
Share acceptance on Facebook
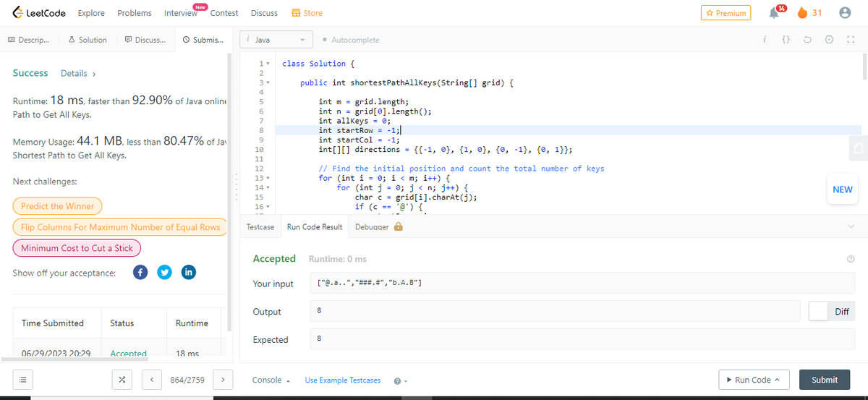tap(141, 273)
